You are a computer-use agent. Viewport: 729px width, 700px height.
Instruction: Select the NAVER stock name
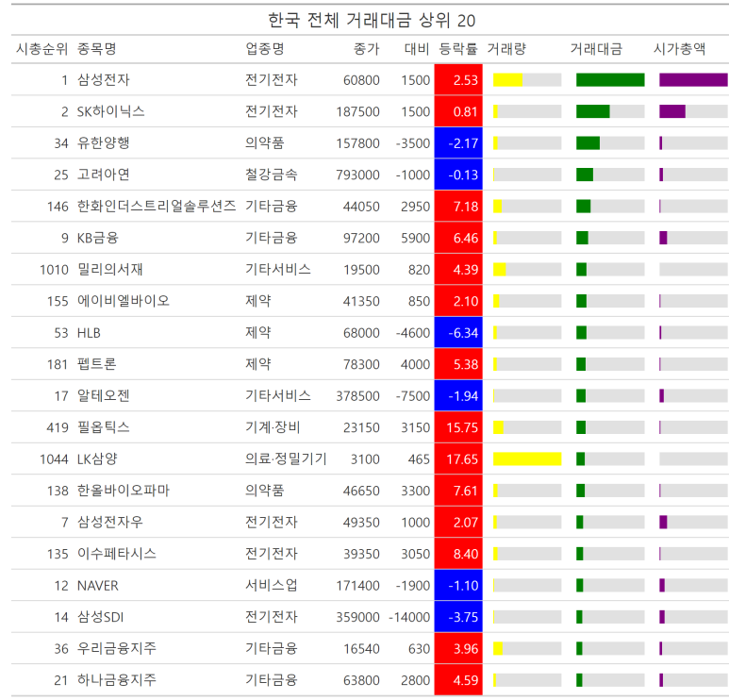pyautogui.click(x=98, y=586)
